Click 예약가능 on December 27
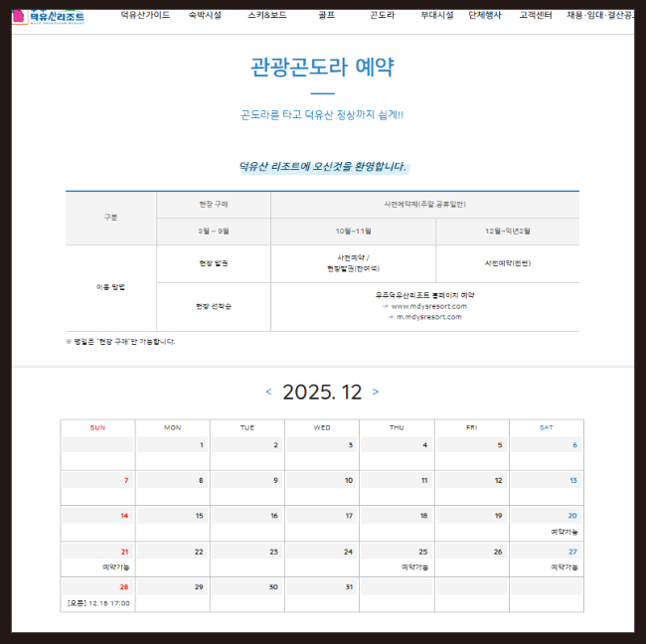Viewport: 646px width, 644px height. [x=565, y=567]
